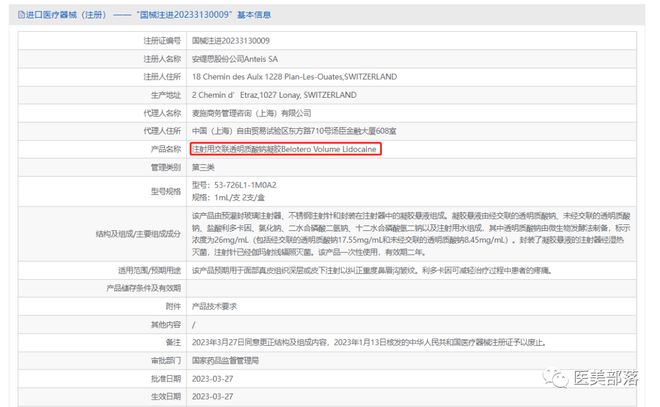This screenshot has width=660, height=407.
Task: Click the model line 型号：53-726L1-1M0A2
Action: pyautogui.click(x=234, y=185)
